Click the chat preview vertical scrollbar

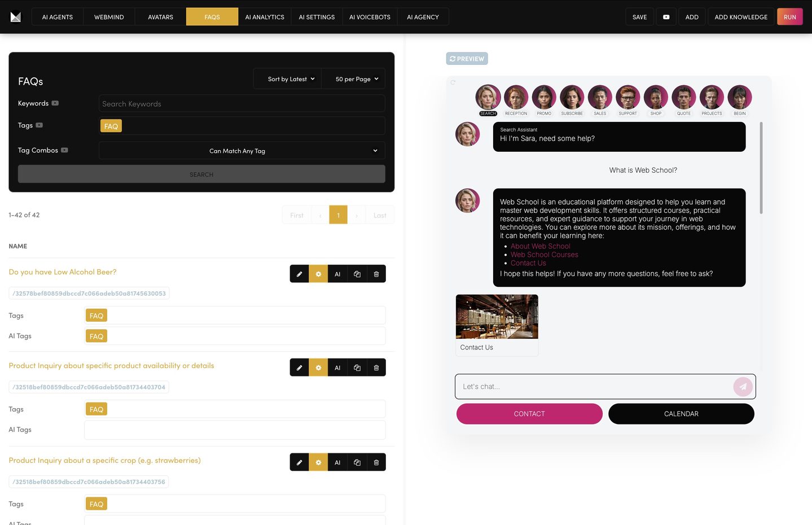point(761,169)
